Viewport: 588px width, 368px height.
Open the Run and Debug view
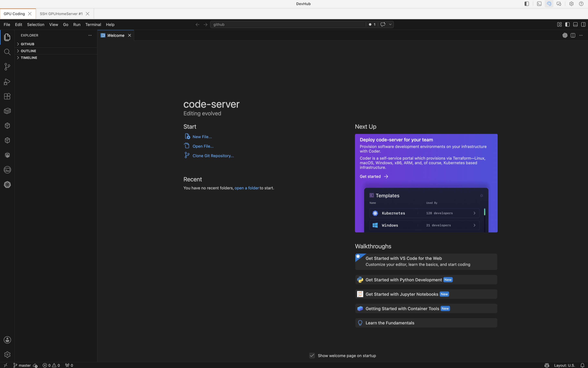click(x=7, y=82)
